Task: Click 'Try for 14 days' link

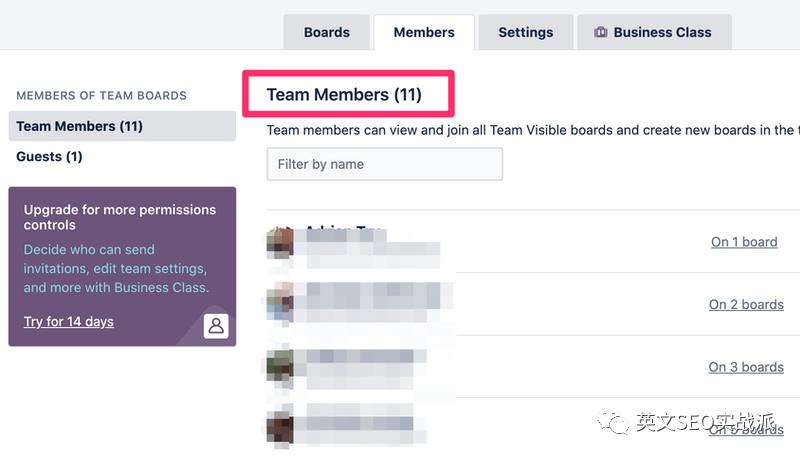Action: tap(68, 322)
